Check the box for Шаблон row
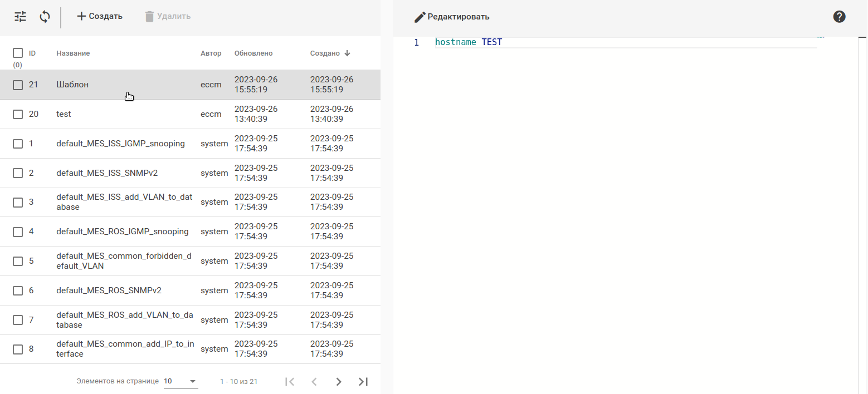Image resolution: width=868 pixels, height=394 pixels. point(18,85)
